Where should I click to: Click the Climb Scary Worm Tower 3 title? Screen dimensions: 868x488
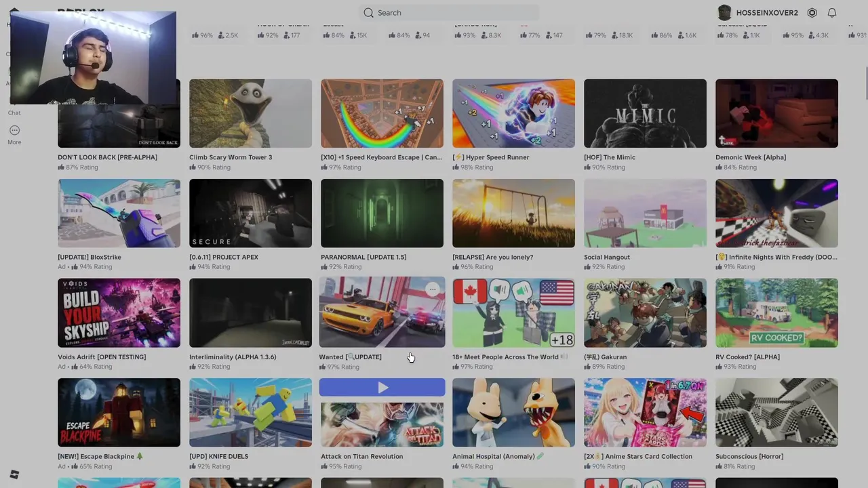(x=231, y=157)
